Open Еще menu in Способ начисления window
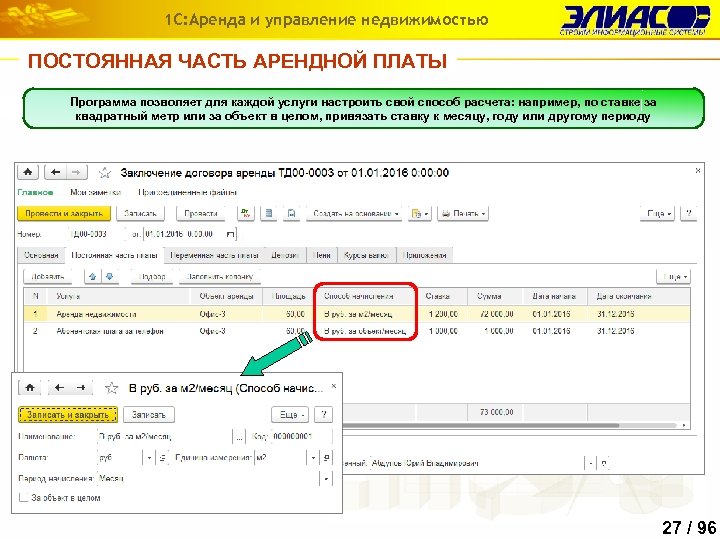Viewport: 720px width, 540px height. (290, 415)
